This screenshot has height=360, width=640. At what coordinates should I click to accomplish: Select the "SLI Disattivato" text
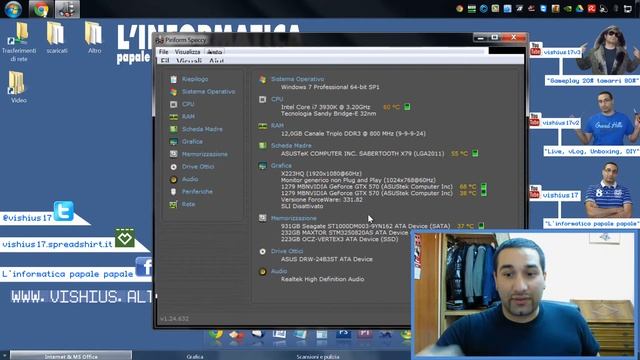tap(302, 206)
